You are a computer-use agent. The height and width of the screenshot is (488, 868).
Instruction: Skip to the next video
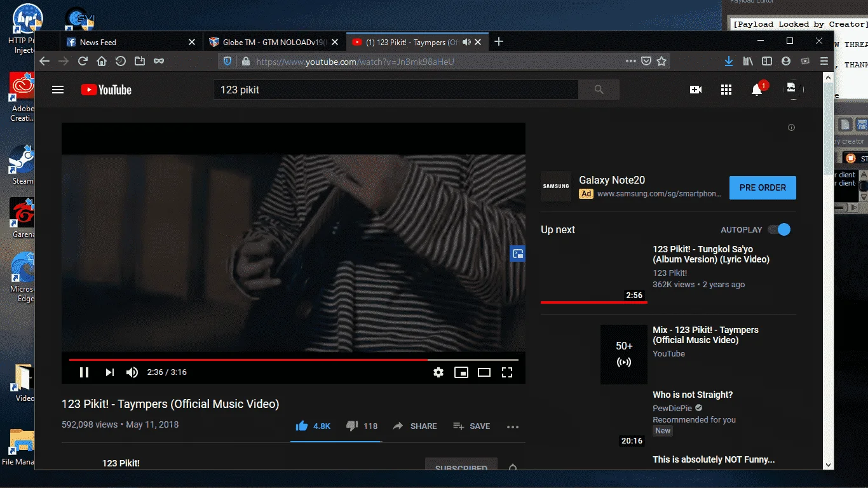tap(109, 372)
